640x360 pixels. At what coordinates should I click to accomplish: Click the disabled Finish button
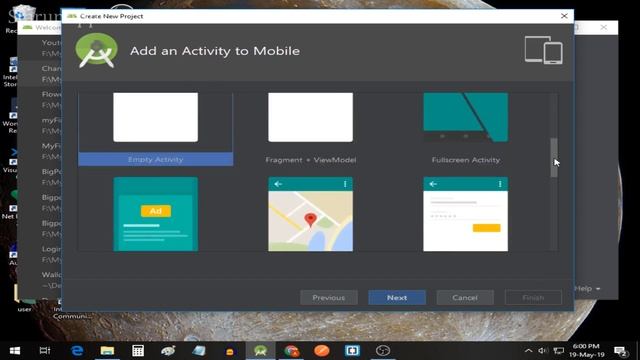click(533, 298)
